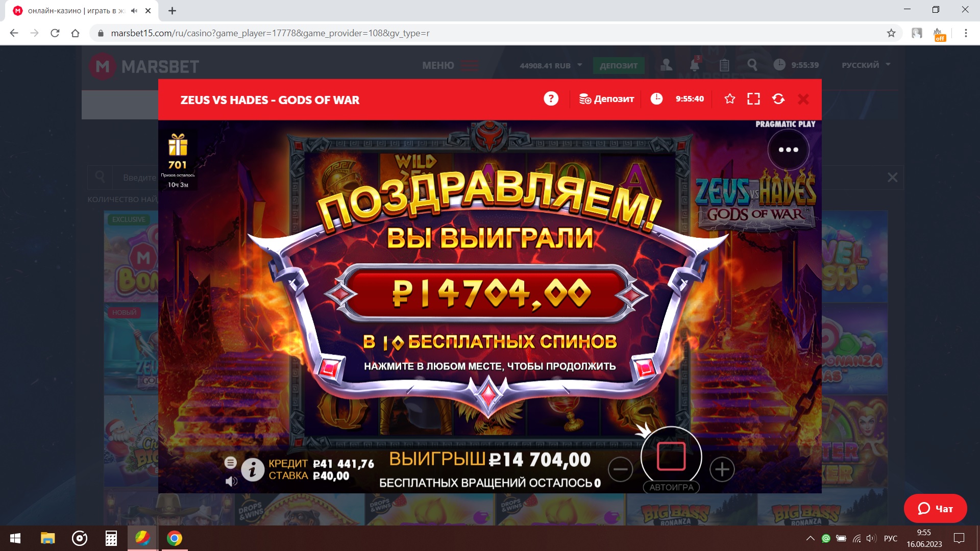
Task: Expand the РУССКИЙ language dropdown
Action: tap(866, 65)
